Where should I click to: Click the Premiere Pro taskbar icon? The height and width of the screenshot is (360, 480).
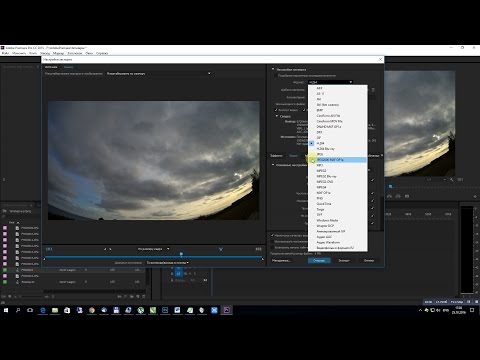227,310
